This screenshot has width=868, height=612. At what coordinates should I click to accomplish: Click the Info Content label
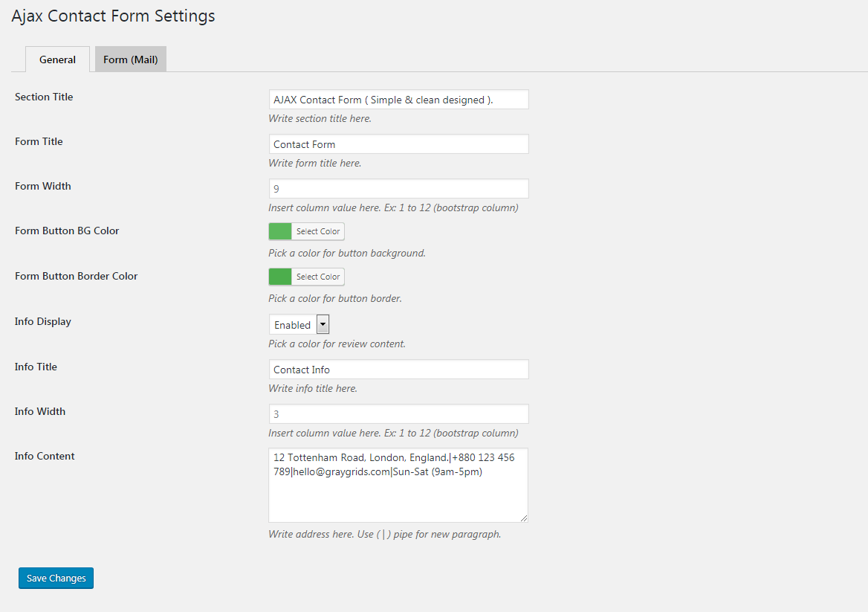point(45,456)
